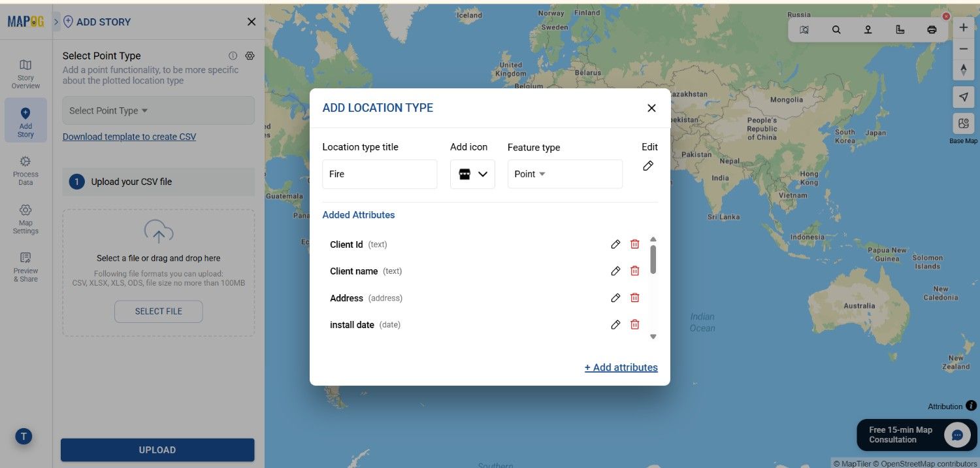Delete the install date attribute

(x=634, y=325)
